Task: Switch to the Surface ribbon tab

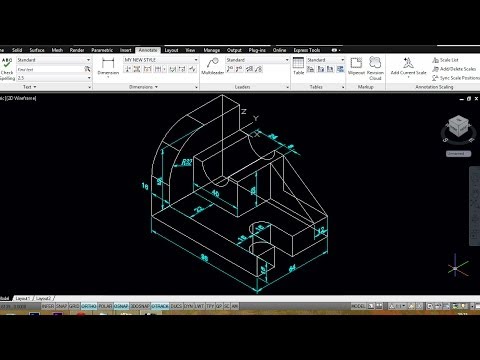Action: pos(37,50)
